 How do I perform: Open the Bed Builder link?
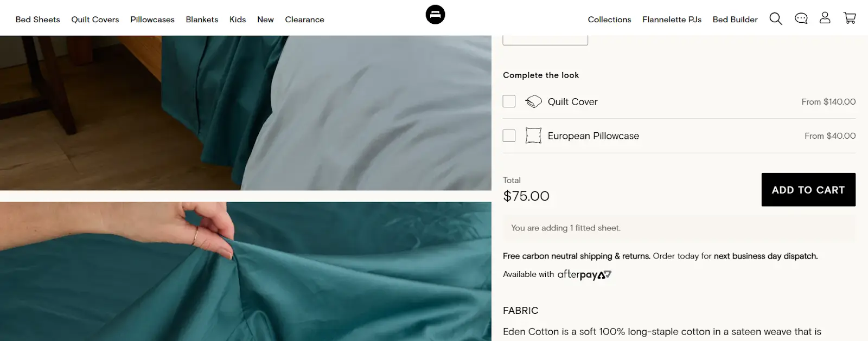(735, 20)
